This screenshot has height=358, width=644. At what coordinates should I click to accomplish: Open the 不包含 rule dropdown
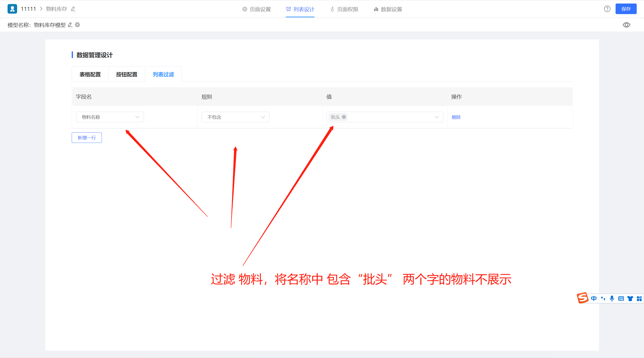(x=235, y=117)
